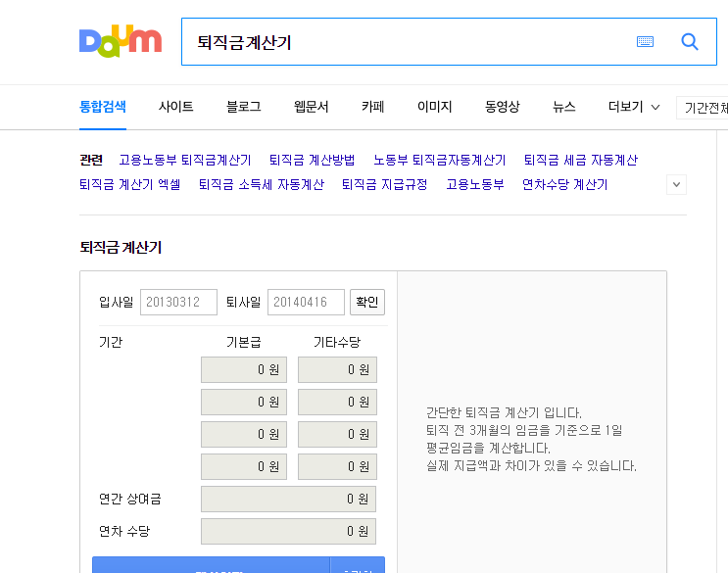Open the virtual keyboard icon in search box

(644, 41)
